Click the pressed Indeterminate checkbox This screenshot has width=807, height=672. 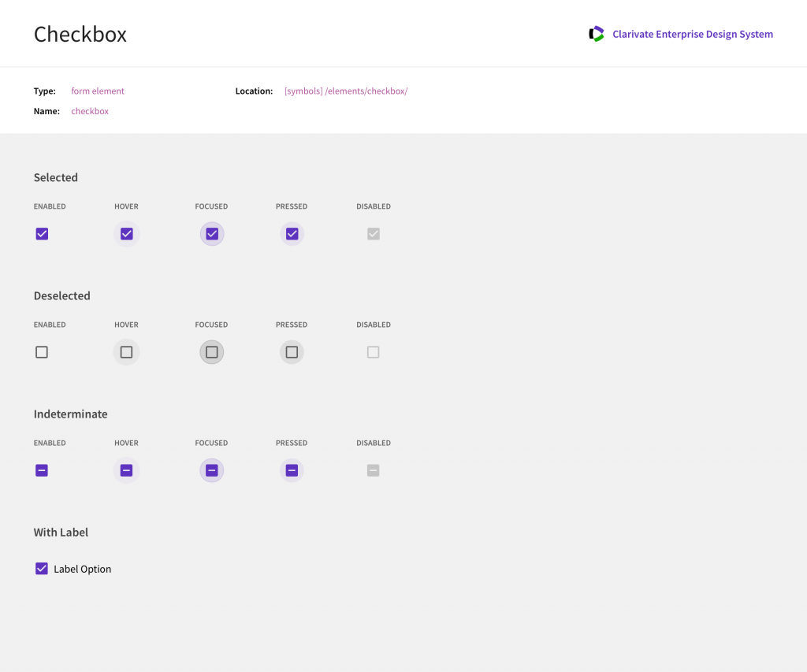point(292,470)
